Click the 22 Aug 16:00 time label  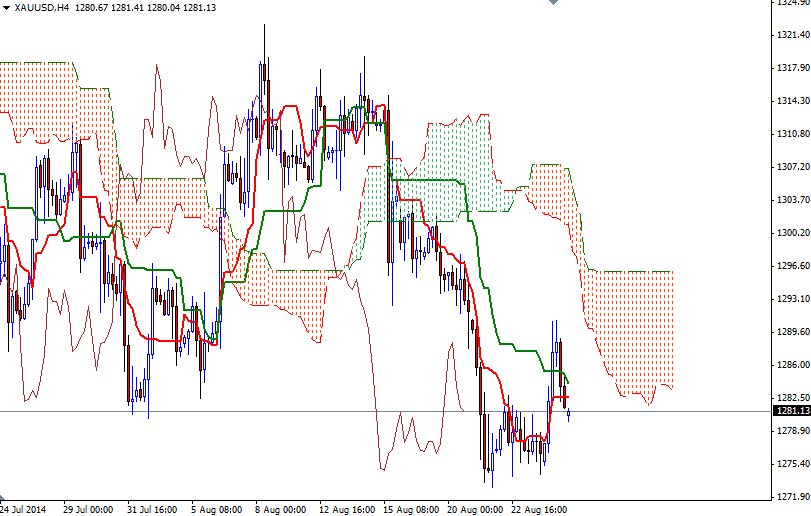(542, 508)
